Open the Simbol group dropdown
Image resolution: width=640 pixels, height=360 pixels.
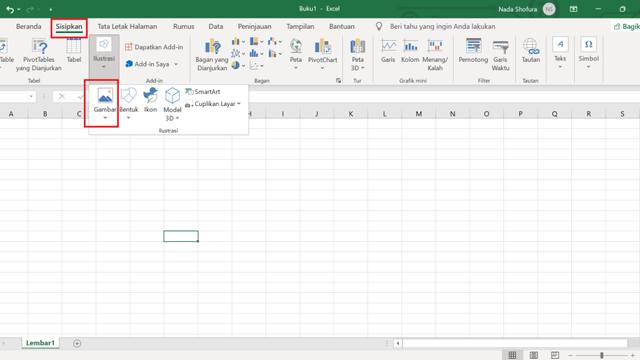589,53
